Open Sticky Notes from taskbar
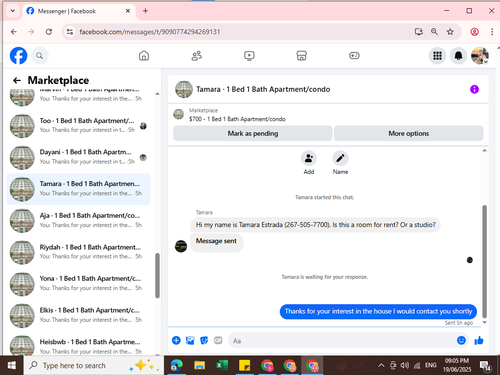 245,365
